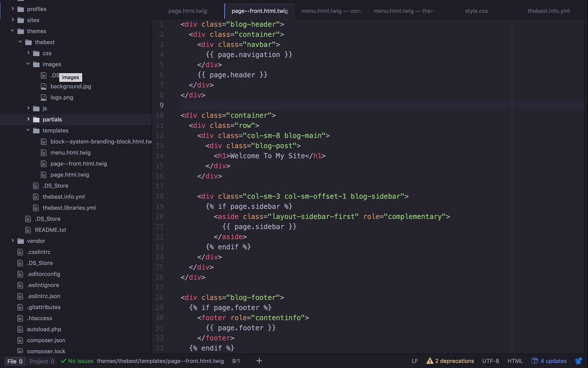Click the autoload.php file icon
588x368 pixels.
20,329
